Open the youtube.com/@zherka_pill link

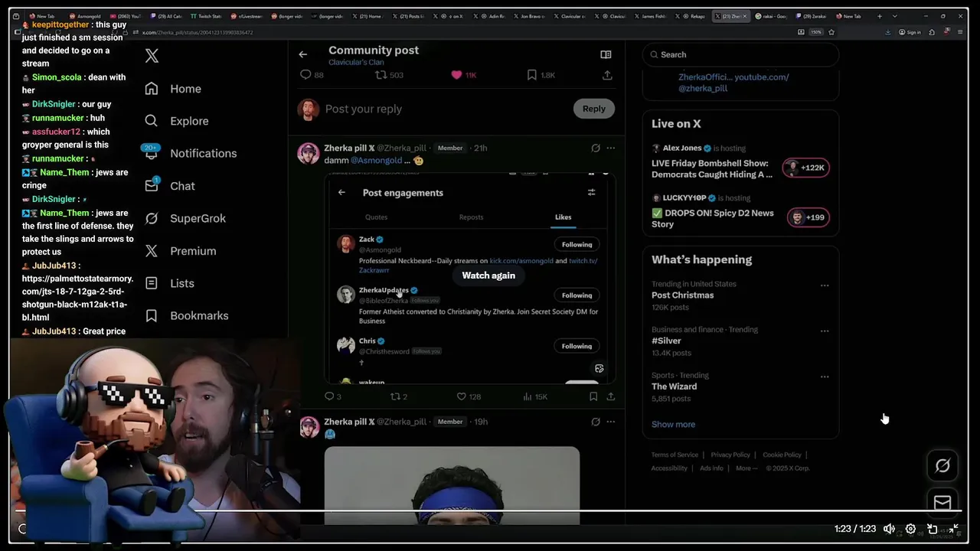tap(733, 83)
